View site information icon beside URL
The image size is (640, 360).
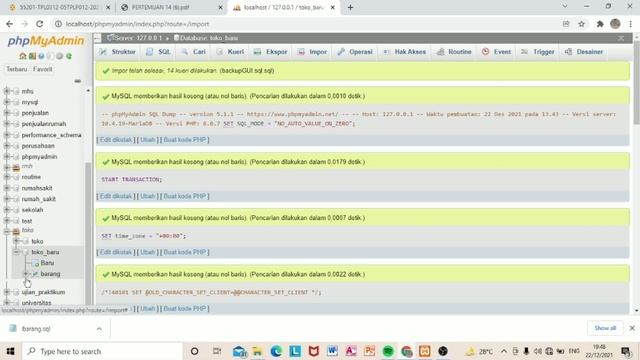58,24
